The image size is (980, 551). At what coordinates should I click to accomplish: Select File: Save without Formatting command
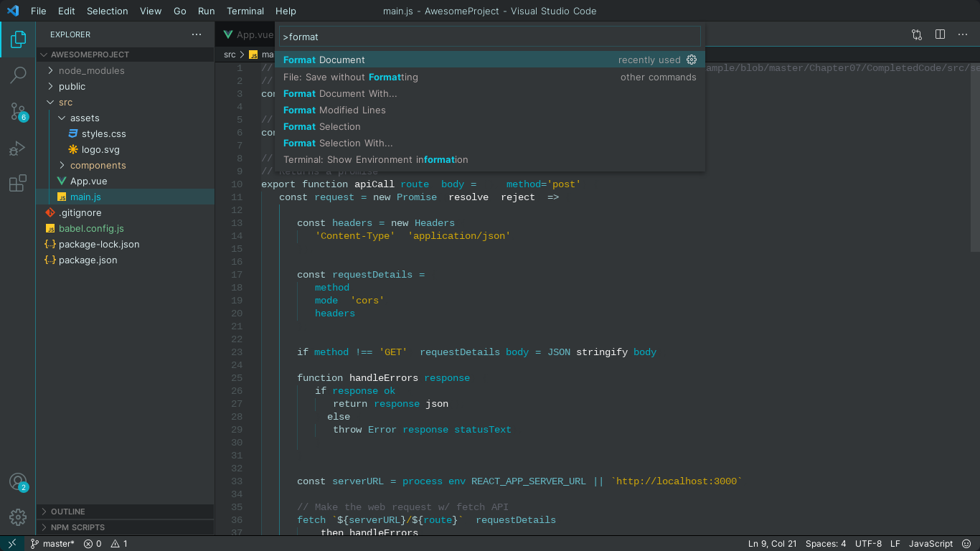pyautogui.click(x=490, y=77)
